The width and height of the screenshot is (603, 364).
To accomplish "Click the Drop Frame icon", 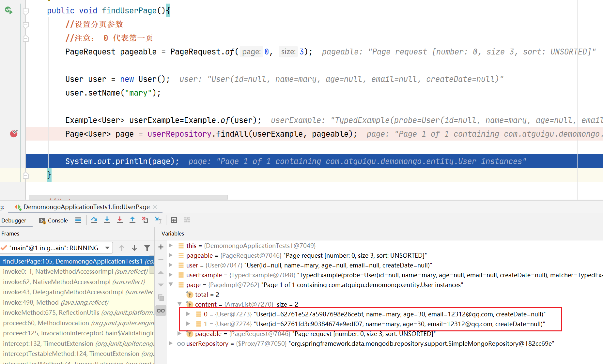I will pyautogui.click(x=145, y=220).
